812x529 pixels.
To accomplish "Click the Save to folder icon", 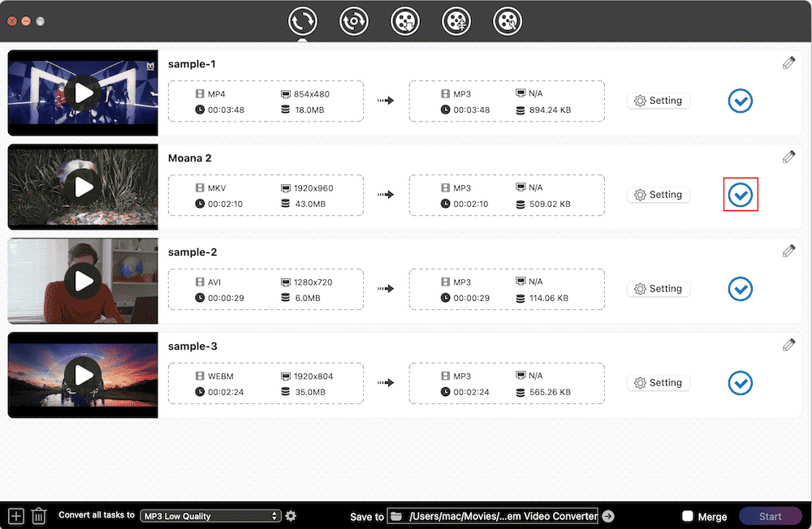I will point(396,516).
